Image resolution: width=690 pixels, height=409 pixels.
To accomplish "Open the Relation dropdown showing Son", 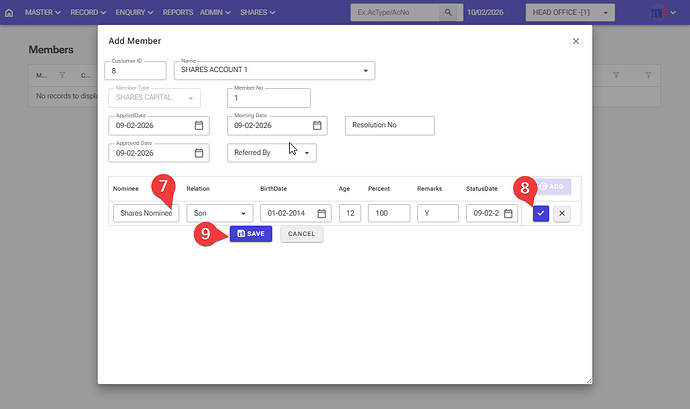I will coord(220,214).
